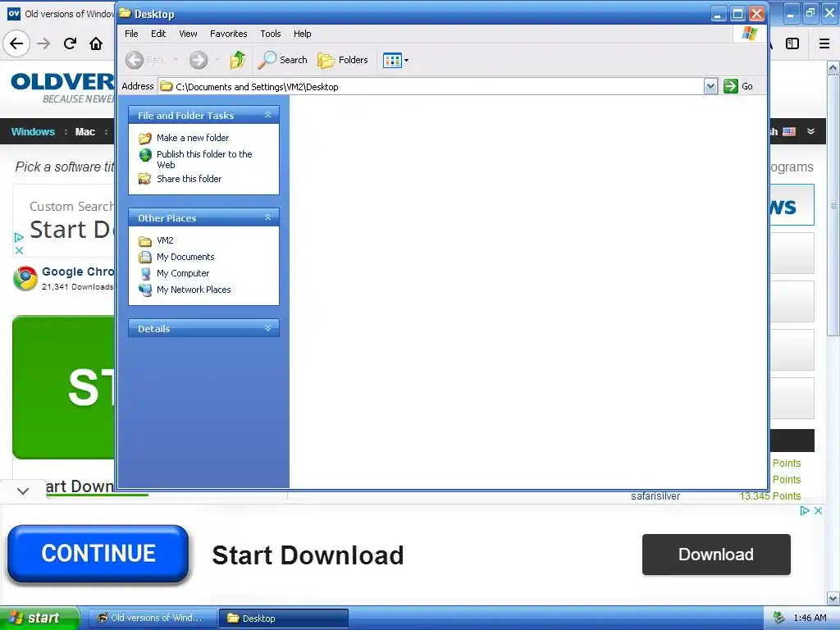Click the Mac tab on OldVersion site
840x630 pixels.
tap(84, 132)
